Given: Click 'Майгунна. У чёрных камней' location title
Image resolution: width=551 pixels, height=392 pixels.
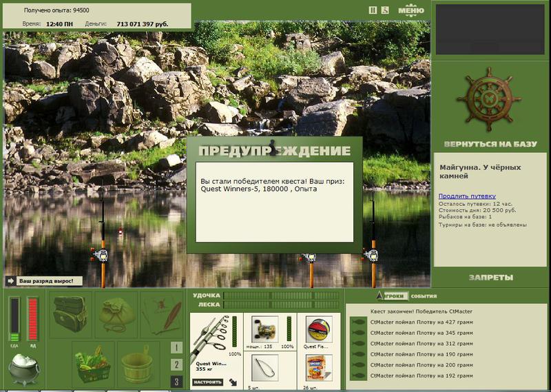Looking at the screenshot, I should coord(480,172).
